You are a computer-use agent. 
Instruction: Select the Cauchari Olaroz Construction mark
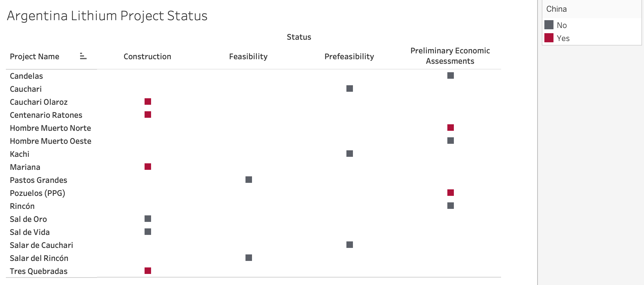click(148, 102)
